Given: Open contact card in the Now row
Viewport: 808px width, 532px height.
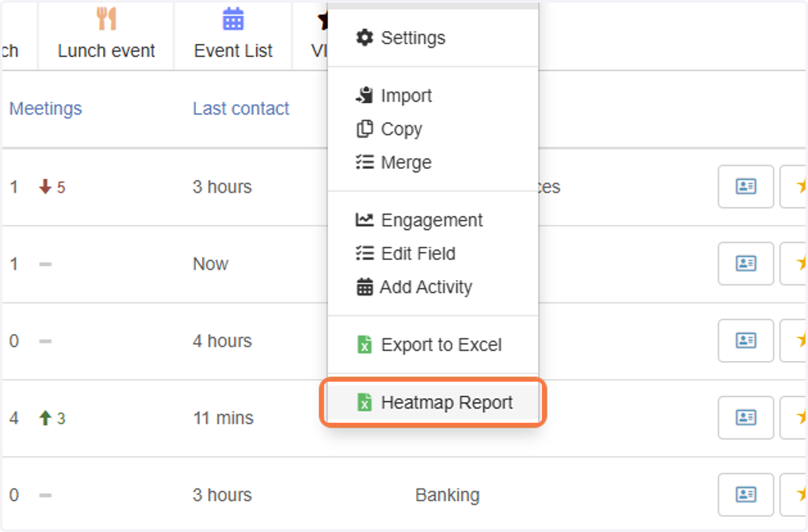Looking at the screenshot, I should pos(746,263).
